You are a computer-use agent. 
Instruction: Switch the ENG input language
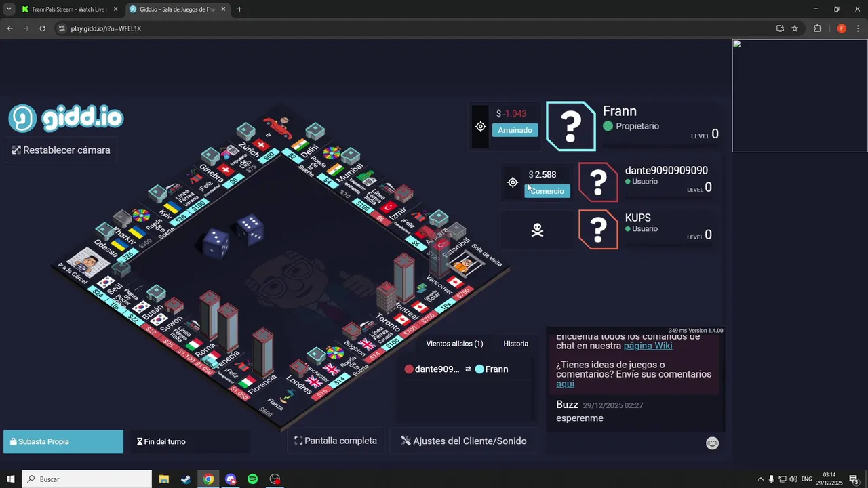[x=806, y=479]
